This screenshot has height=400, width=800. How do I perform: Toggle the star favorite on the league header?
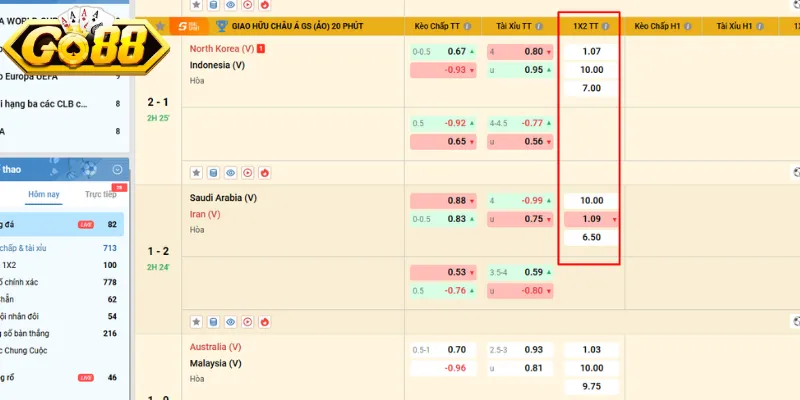[160, 25]
